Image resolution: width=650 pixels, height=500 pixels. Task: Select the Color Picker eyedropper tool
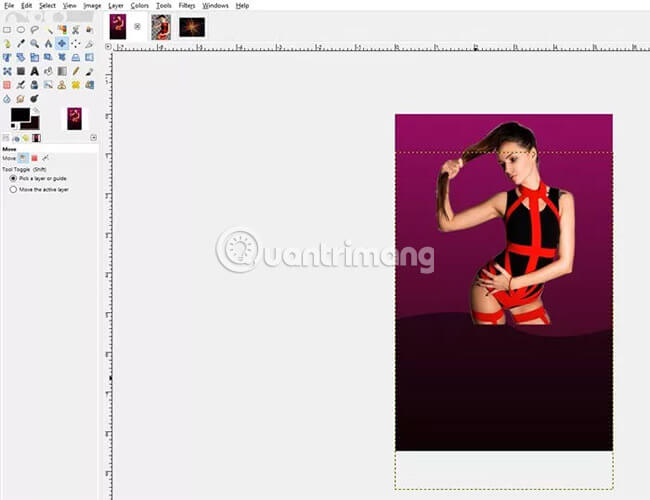[21, 44]
